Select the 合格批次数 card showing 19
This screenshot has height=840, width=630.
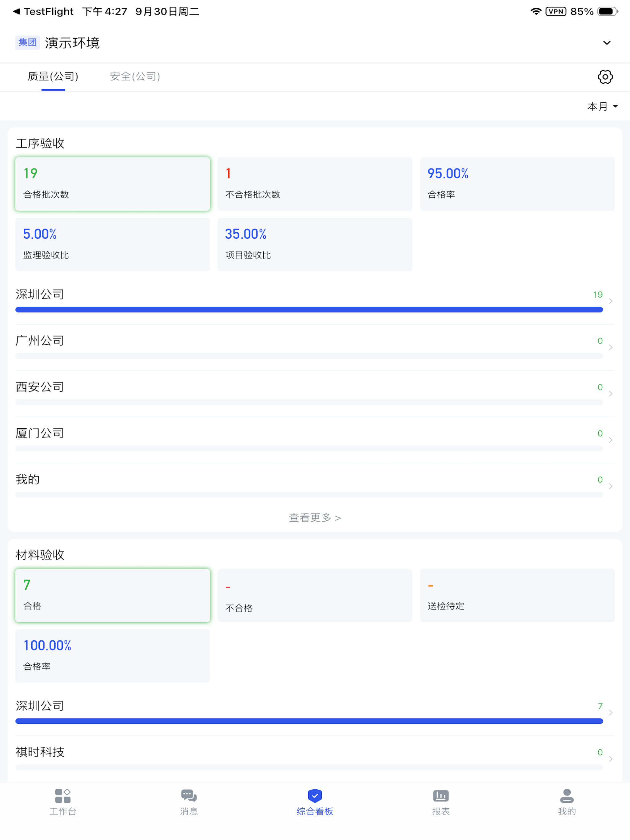(x=113, y=184)
